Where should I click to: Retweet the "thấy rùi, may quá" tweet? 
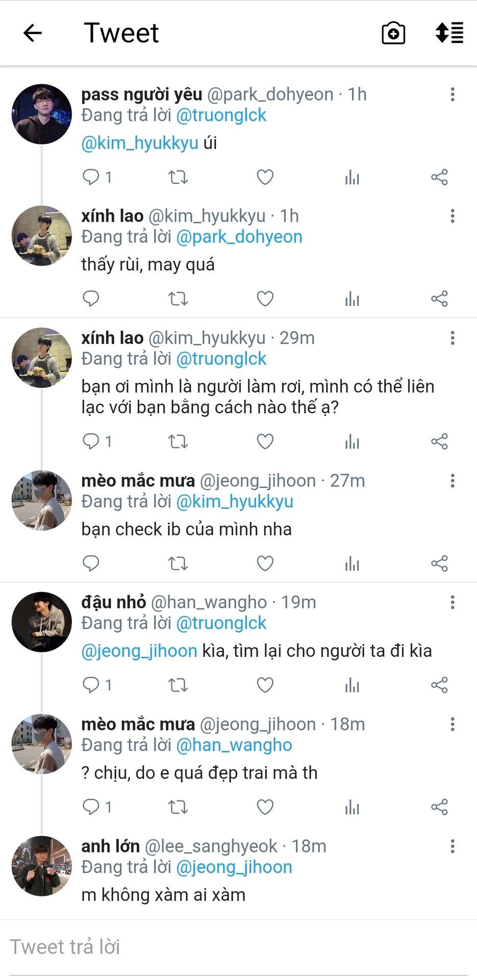tap(178, 299)
